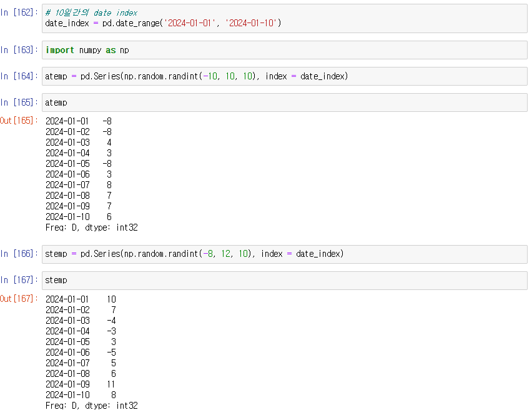Click stemp output row 2024-01-05 3
Image resolution: width=532 pixels, height=415 pixels.
click(81, 342)
